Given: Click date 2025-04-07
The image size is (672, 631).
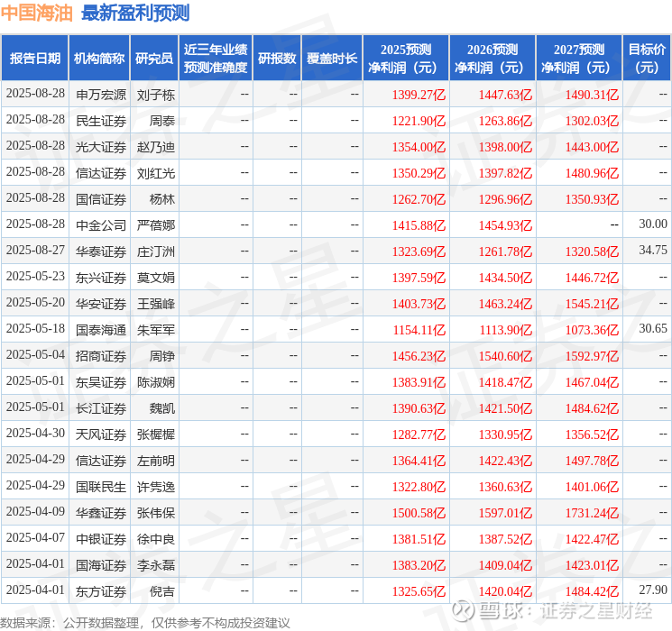Looking at the screenshot, I should point(35,537).
